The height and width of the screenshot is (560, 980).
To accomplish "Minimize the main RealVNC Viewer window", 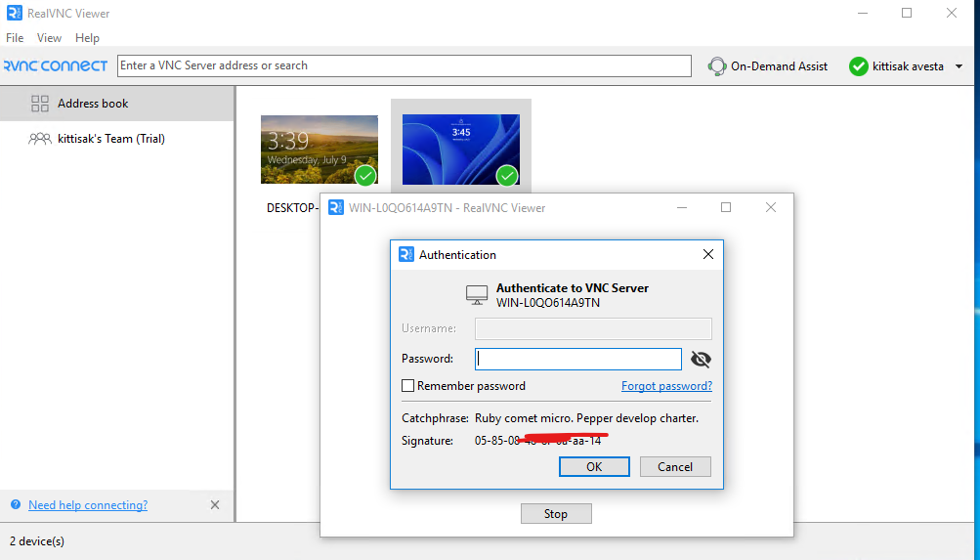I will (863, 13).
